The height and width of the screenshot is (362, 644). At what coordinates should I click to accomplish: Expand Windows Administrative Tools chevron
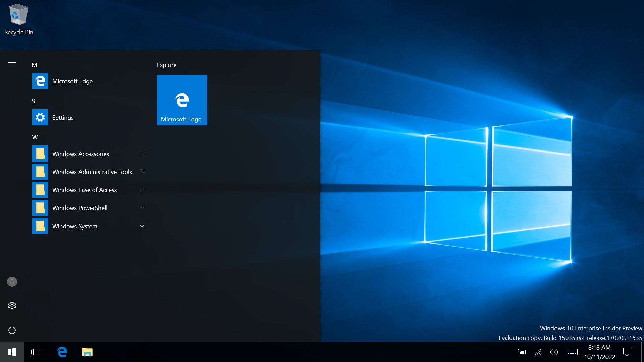tap(142, 172)
